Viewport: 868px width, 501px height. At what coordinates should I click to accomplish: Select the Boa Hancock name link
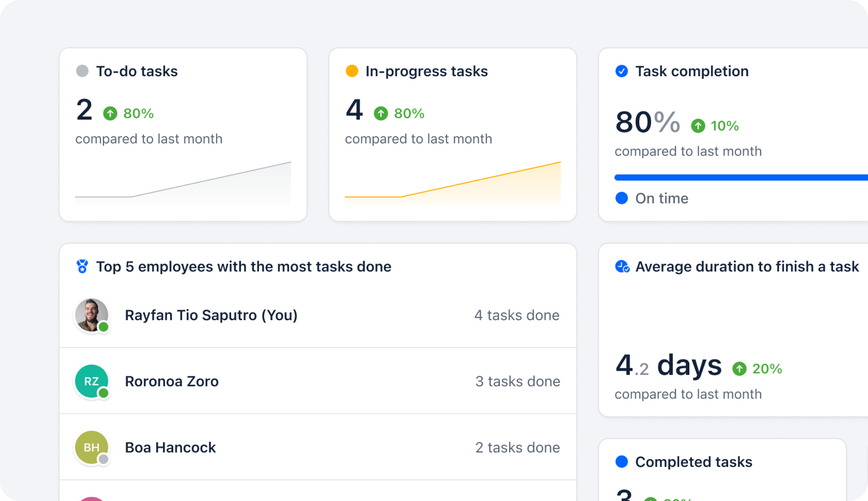pyautogui.click(x=170, y=447)
